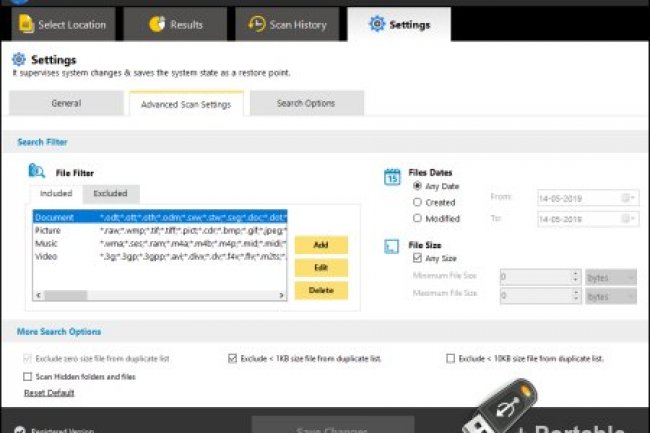Select the Picture filter row
The width and height of the screenshot is (650, 433).
160,230
